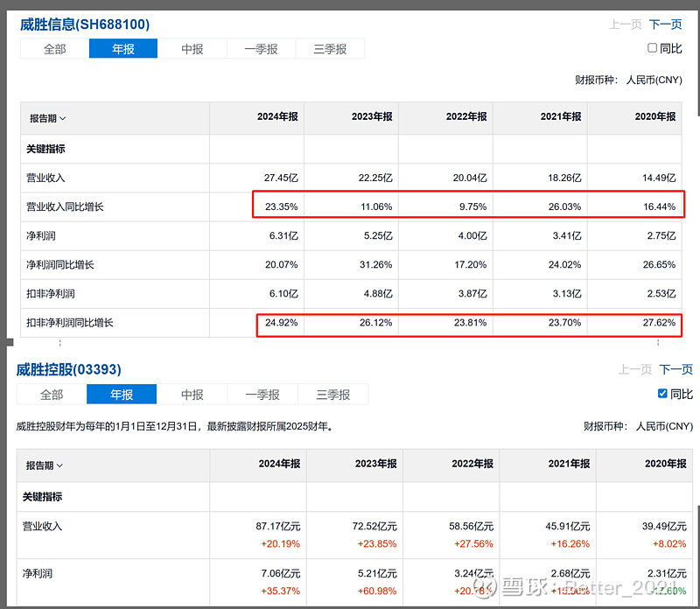
Task: Click the 2024年报 column header in top table
Action: [277, 117]
